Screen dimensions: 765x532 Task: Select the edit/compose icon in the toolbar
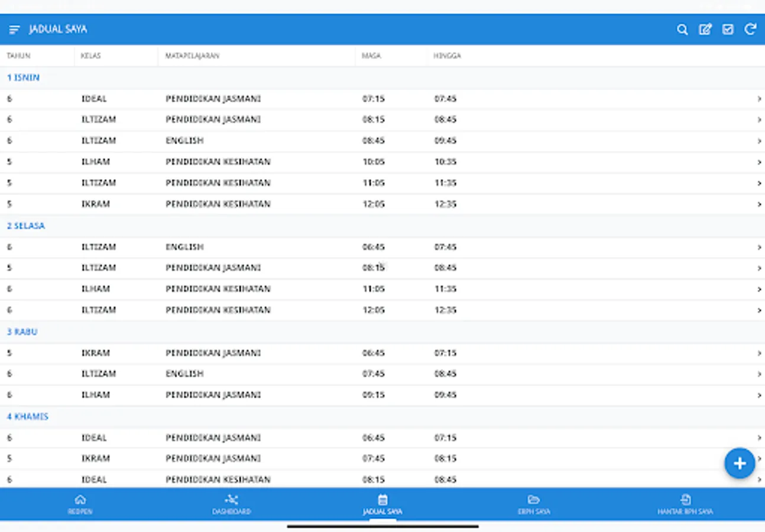(705, 29)
